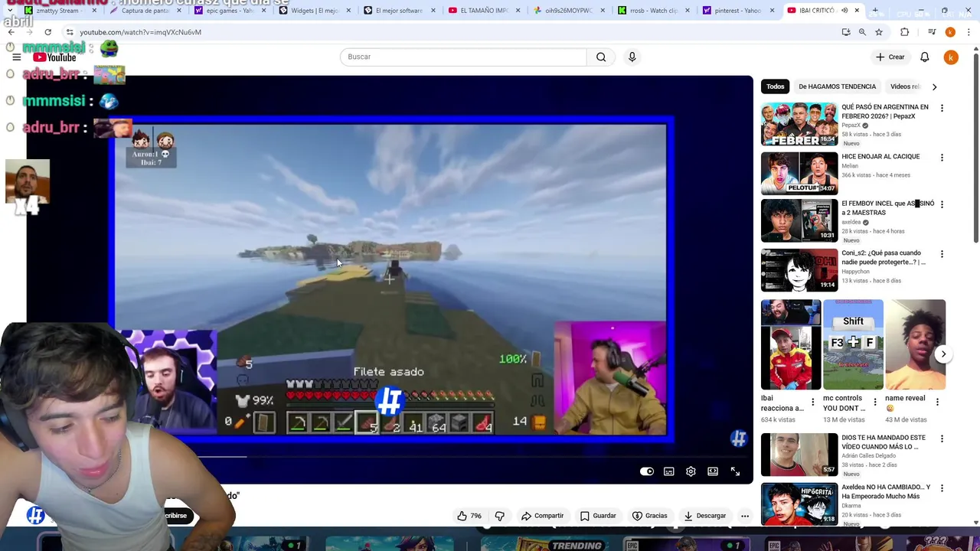Open media controls icon in Chrome toolbar
The height and width of the screenshot is (551, 980).
click(x=932, y=32)
